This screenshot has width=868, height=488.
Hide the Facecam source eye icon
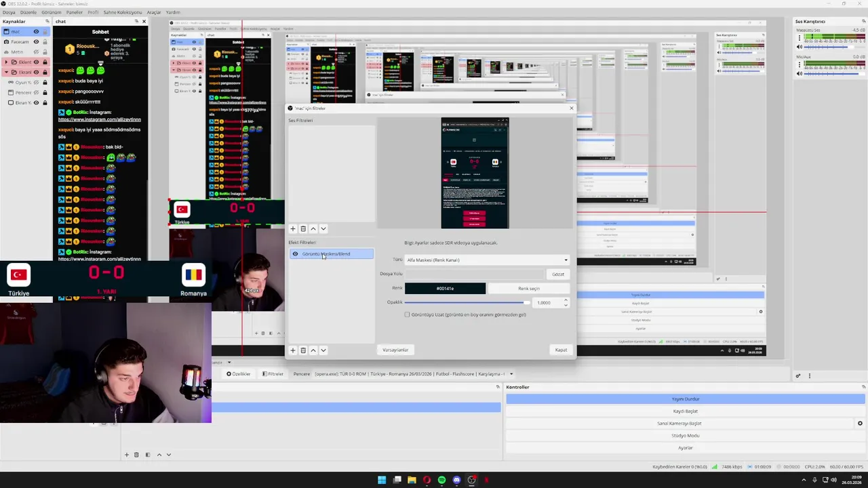pyautogui.click(x=37, y=42)
